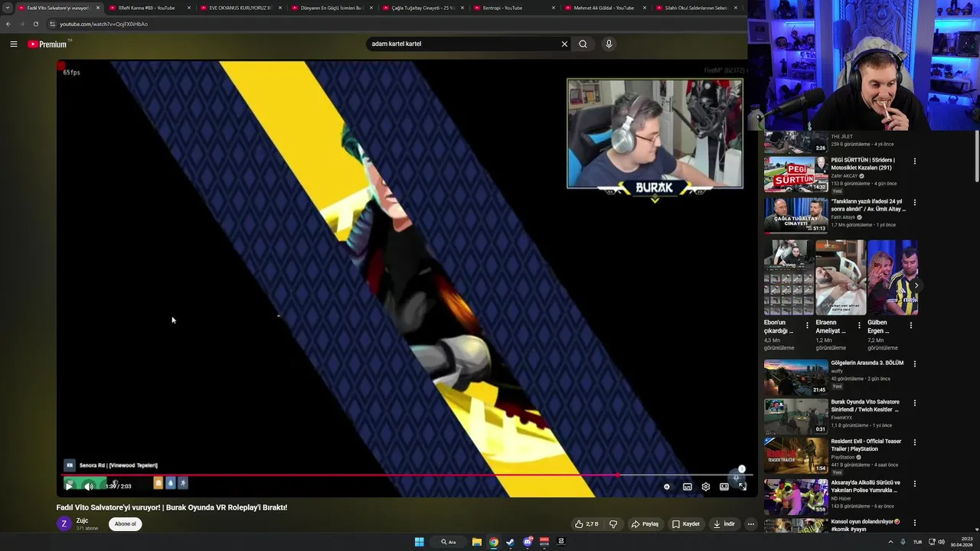Open options for Tanıkların yazılı ifadesi video

tap(914, 203)
